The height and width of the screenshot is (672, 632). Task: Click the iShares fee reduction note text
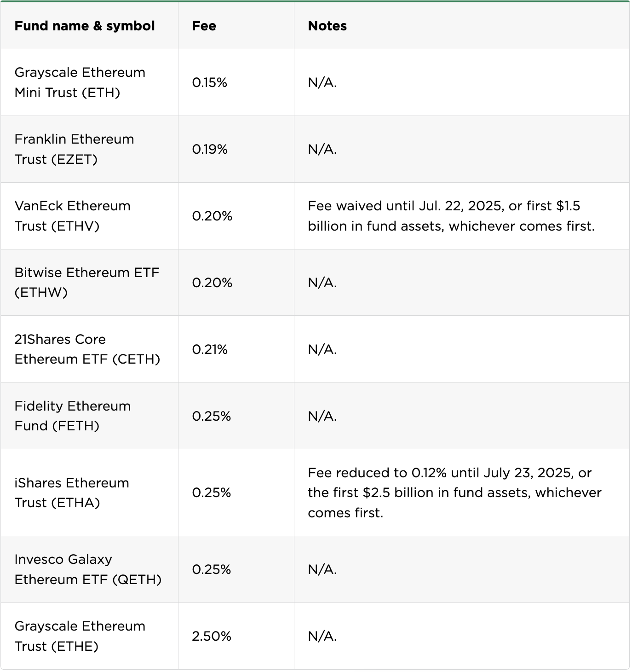pos(454,492)
